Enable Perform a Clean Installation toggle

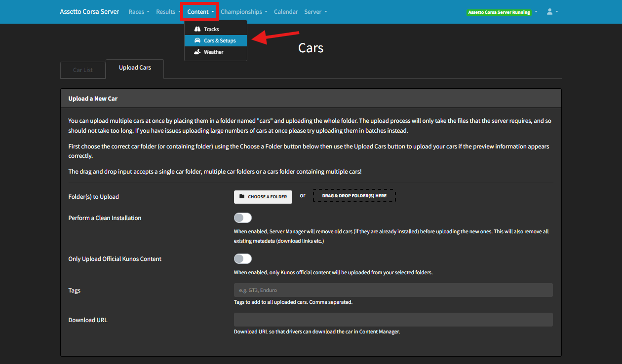(243, 218)
